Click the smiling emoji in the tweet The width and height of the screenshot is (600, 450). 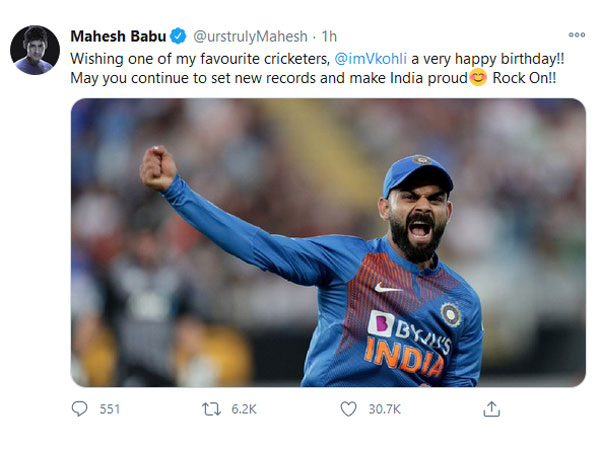tap(478, 79)
